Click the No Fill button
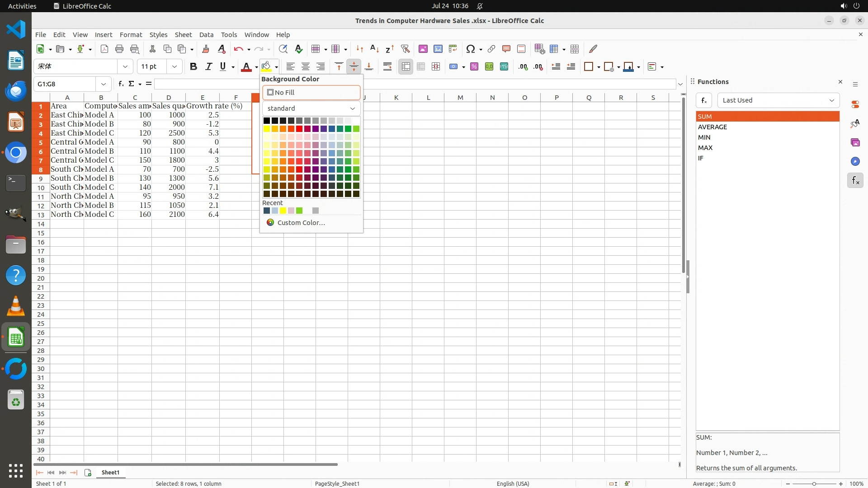The height and width of the screenshot is (488, 868). [x=311, y=93]
